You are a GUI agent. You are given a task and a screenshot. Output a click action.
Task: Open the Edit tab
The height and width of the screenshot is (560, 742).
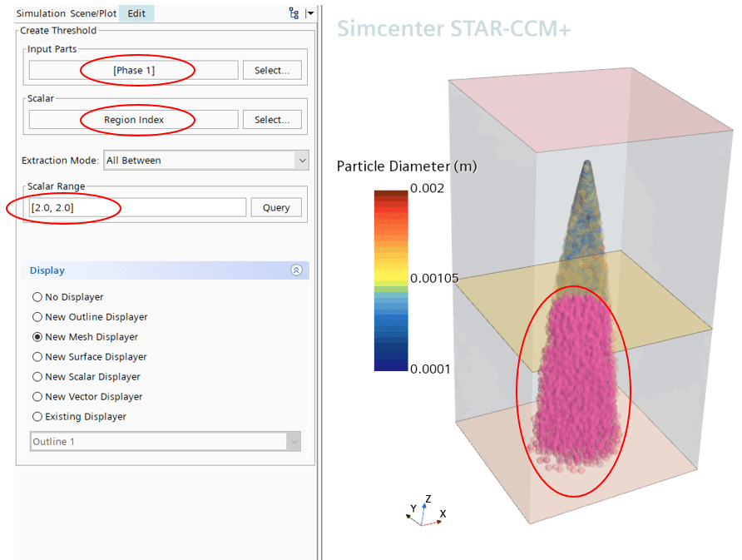coord(136,13)
